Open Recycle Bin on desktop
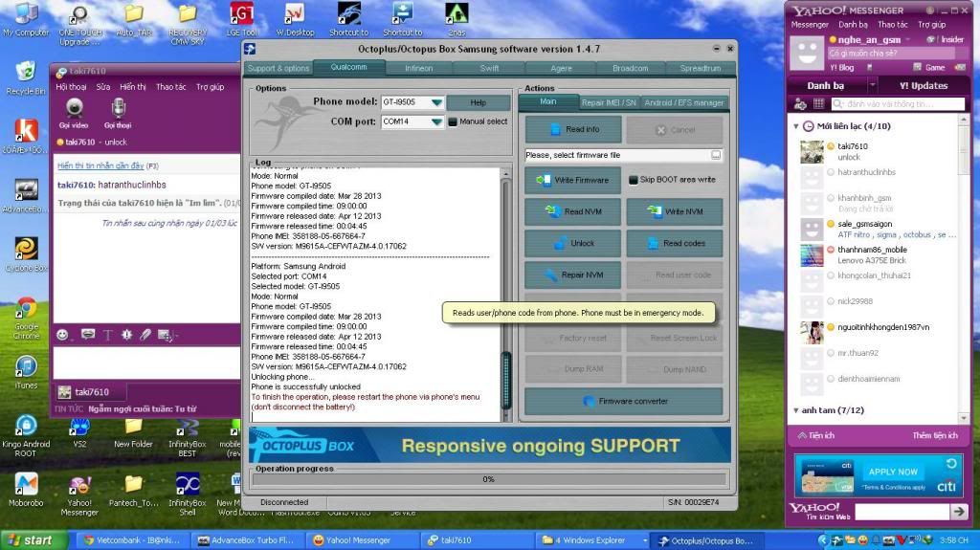980x550 pixels. coord(26,77)
